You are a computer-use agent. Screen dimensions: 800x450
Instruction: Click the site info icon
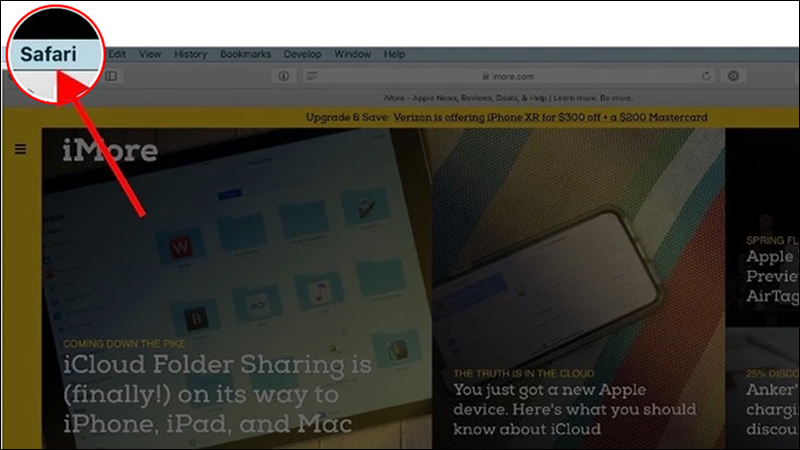(x=284, y=76)
